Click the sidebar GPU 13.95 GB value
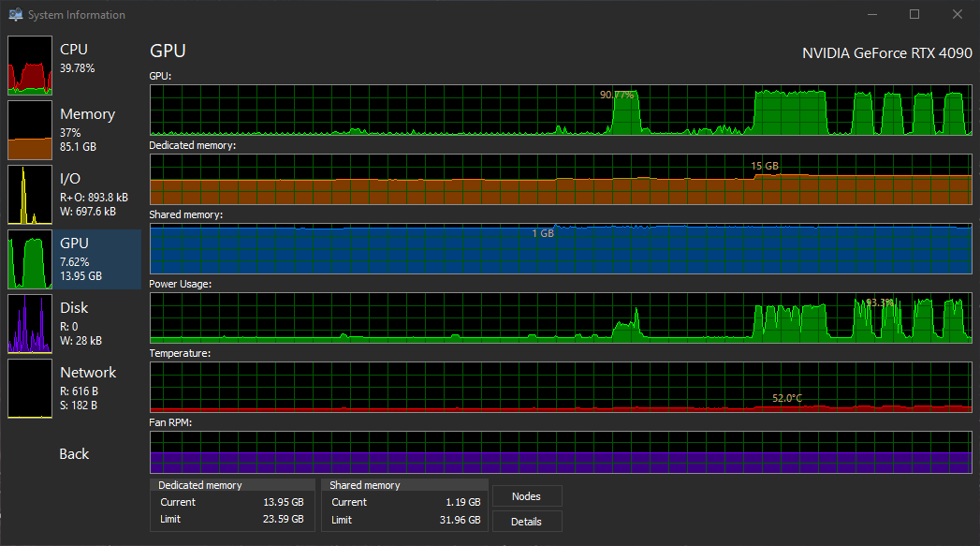Image resolution: width=980 pixels, height=546 pixels. (80, 276)
